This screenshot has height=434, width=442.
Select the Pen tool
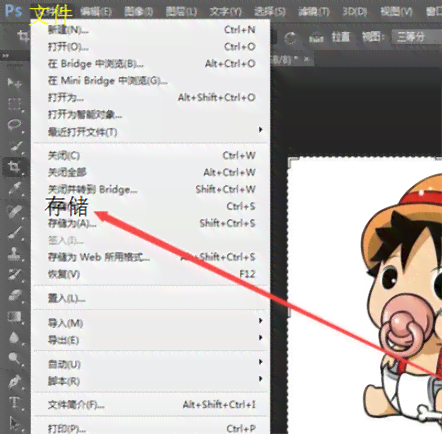[14, 381]
